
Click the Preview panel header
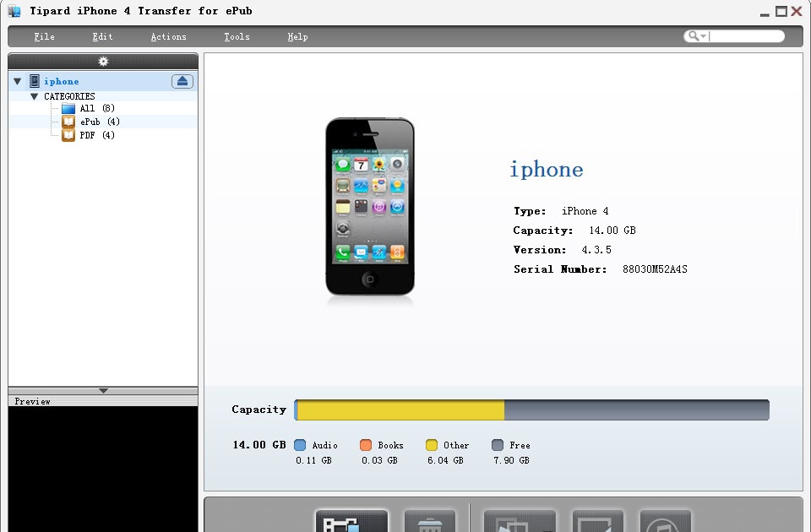[x=103, y=401]
